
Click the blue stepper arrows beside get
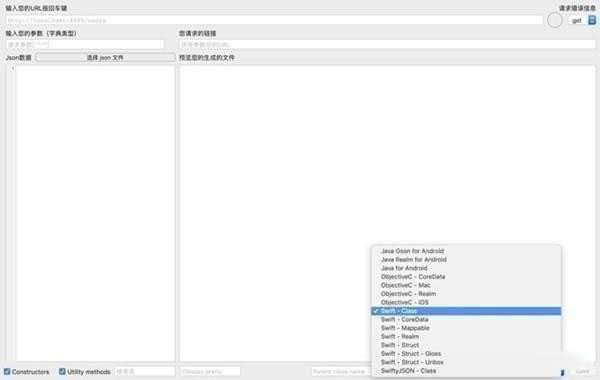(x=592, y=20)
